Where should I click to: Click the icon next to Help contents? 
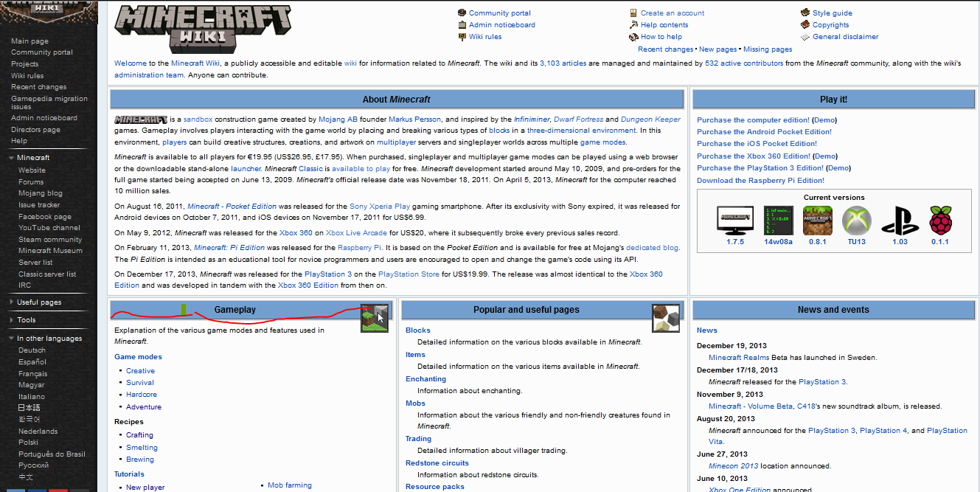(x=633, y=24)
